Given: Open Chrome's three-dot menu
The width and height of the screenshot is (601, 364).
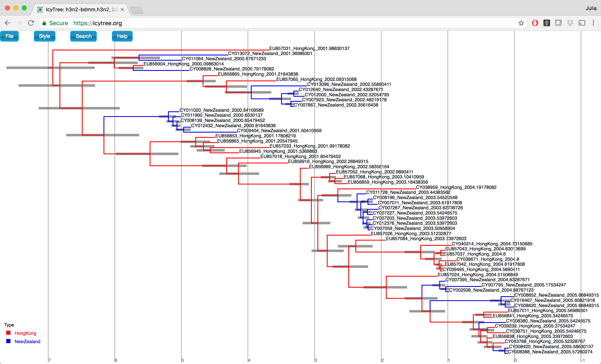Looking at the screenshot, I should pyautogui.click(x=593, y=23).
